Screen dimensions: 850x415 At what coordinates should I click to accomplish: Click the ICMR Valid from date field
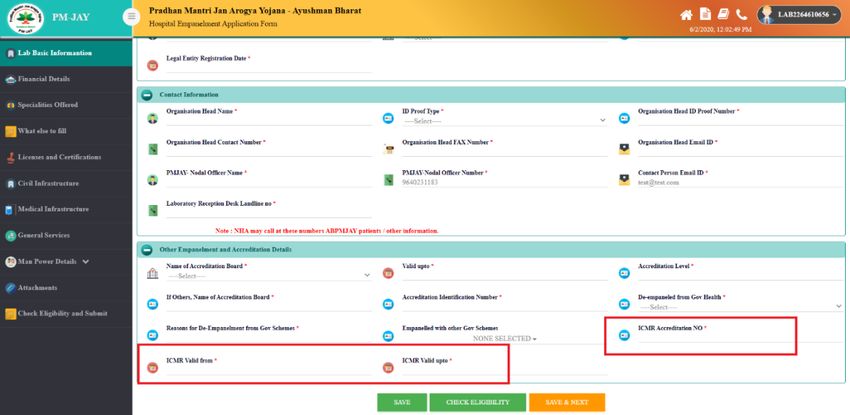pyautogui.click(x=268, y=369)
